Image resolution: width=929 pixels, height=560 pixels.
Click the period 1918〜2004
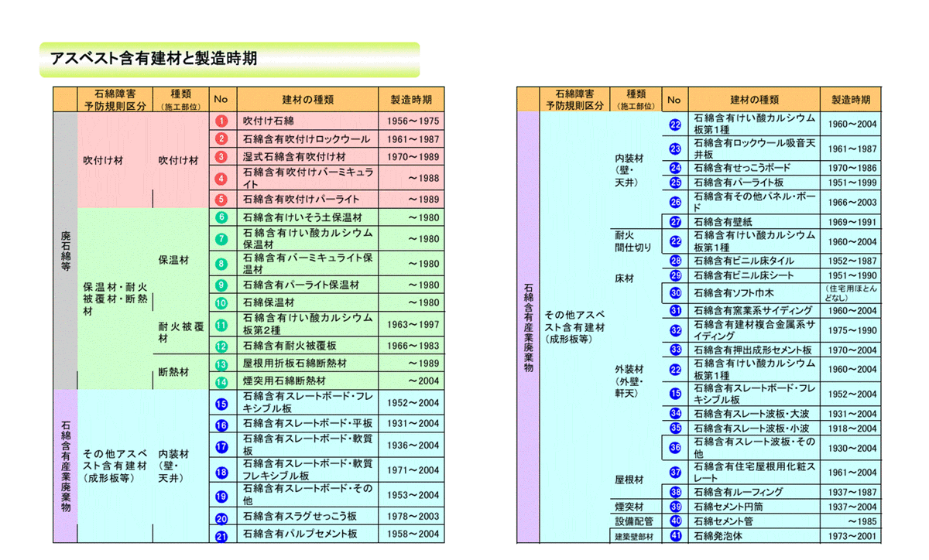click(852, 429)
